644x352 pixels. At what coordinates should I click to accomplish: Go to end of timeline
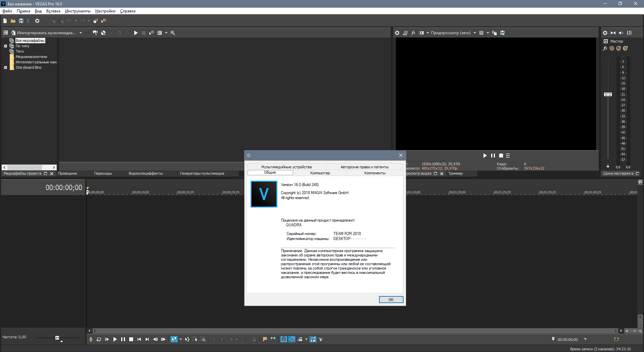tap(147, 339)
